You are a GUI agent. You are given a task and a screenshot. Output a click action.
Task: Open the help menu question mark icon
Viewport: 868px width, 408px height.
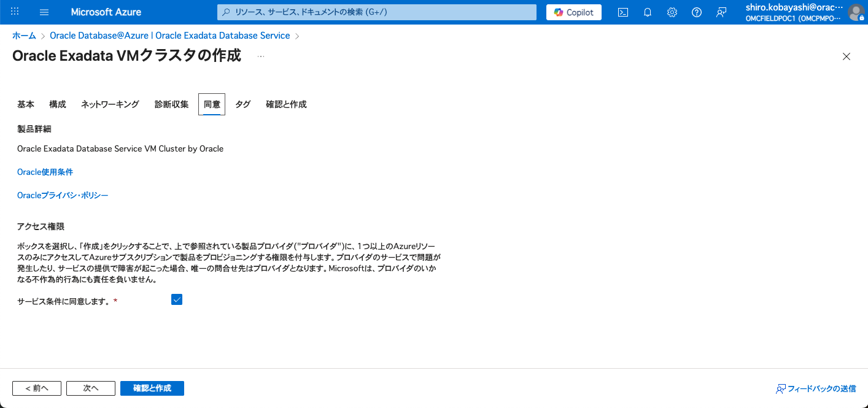click(x=696, y=12)
